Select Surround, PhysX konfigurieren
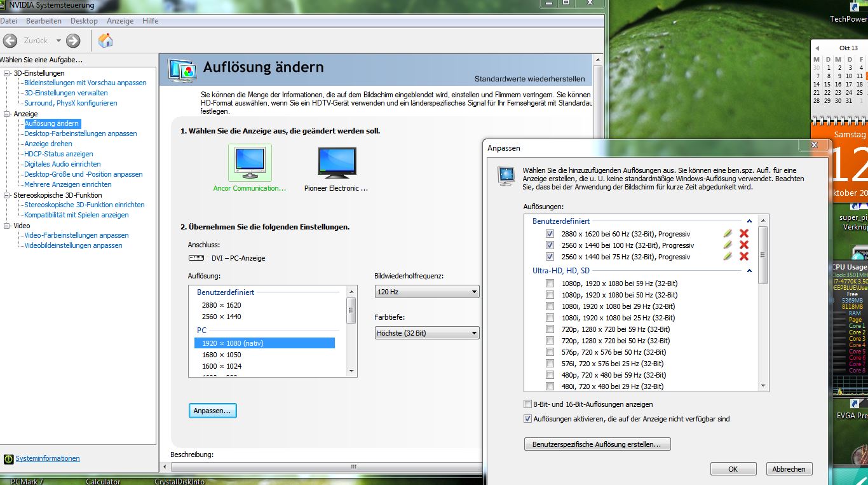Image resolution: width=868 pixels, height=485 pixels. pos(71,103)
